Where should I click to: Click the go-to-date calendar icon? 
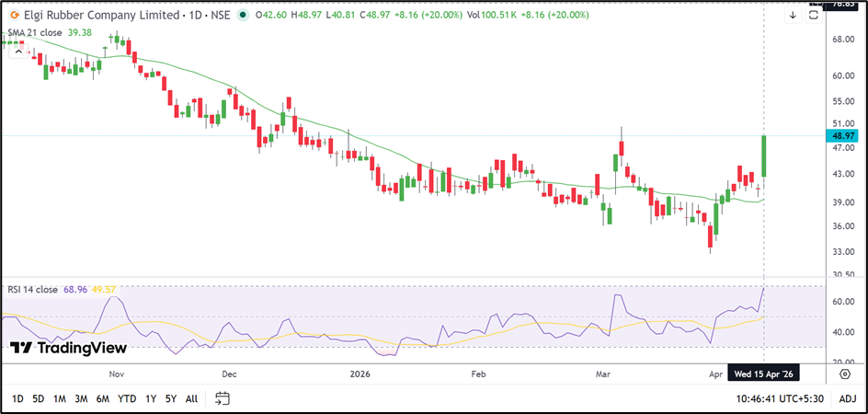(x=223, y=398)
